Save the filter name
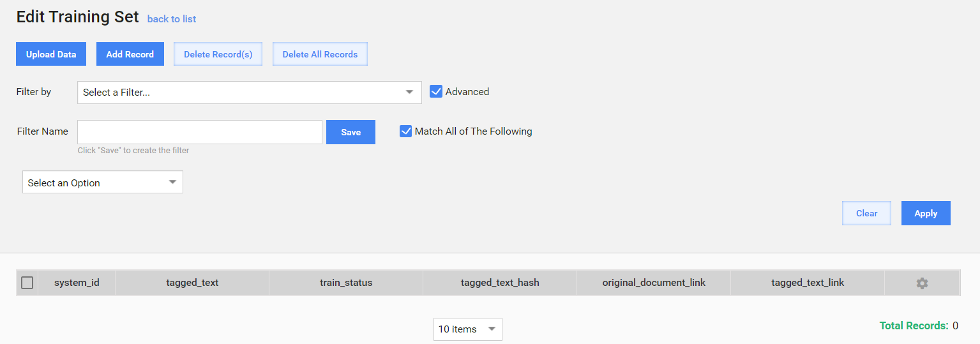The width and height of the screenshot is (980, 344). coord(351,132)
